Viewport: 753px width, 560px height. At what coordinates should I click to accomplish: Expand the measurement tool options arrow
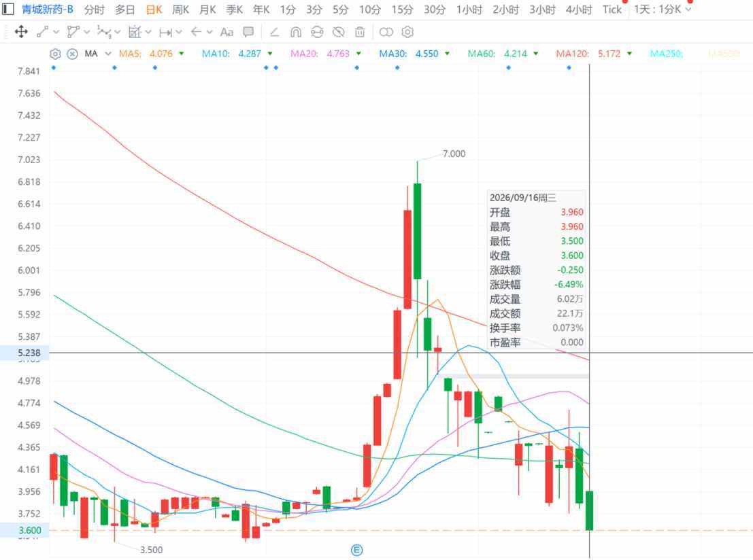148,32
